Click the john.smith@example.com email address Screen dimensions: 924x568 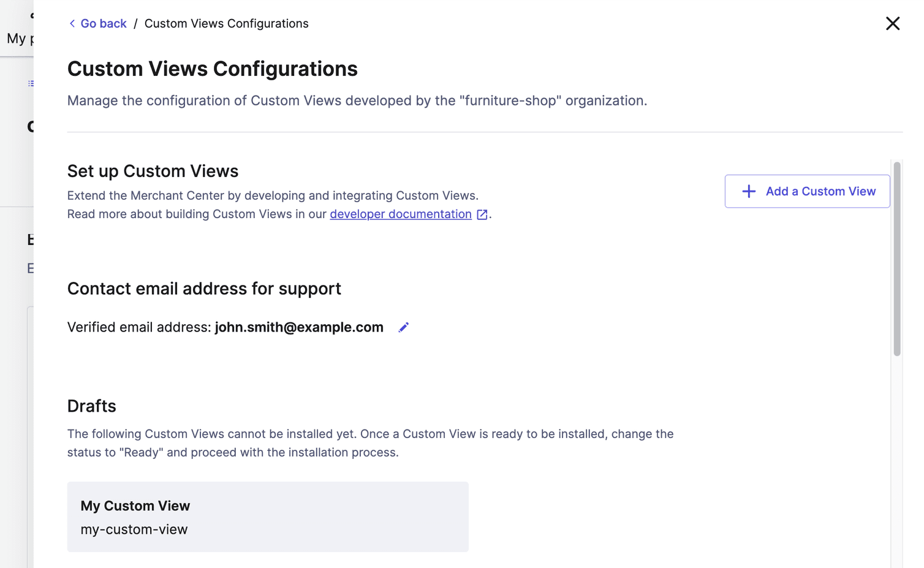point(299,327)
